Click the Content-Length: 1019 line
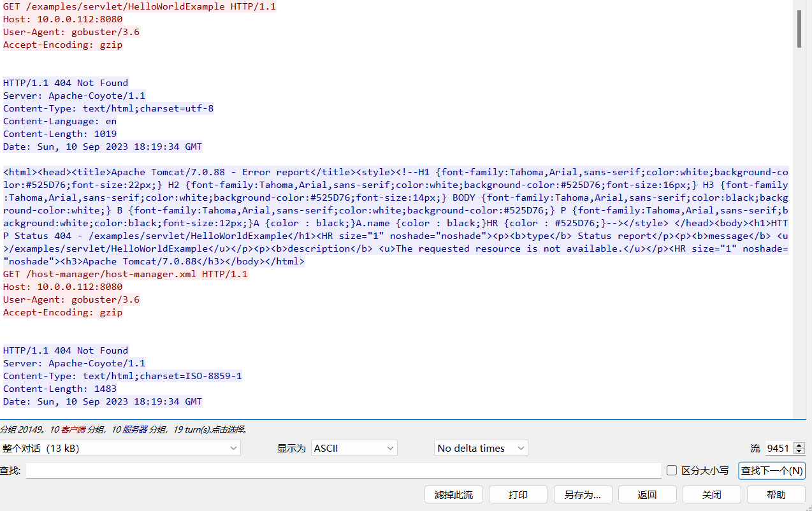This screenshot has height=511, width=812. pos(60,134)
